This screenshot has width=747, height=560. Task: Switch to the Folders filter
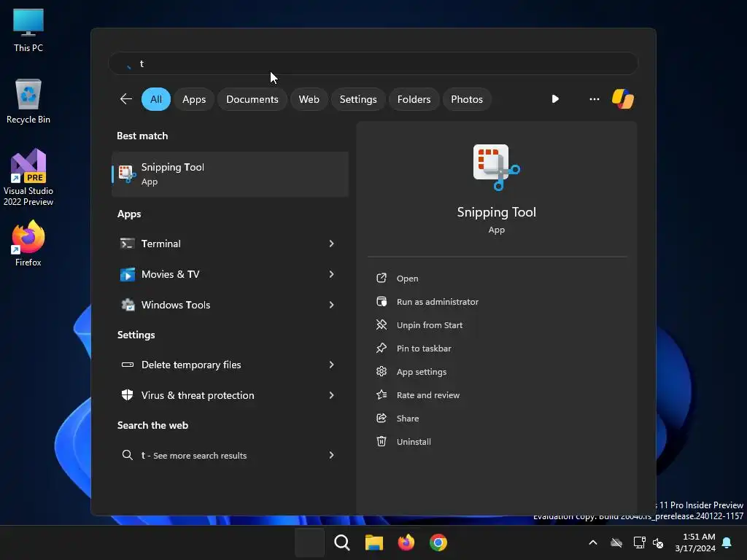tap(414, 99)
